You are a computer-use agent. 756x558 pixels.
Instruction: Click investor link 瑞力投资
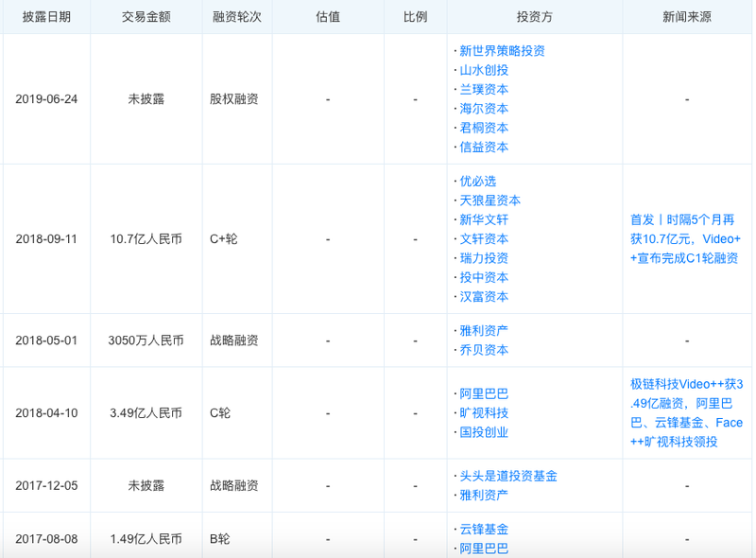pos(484,258)
